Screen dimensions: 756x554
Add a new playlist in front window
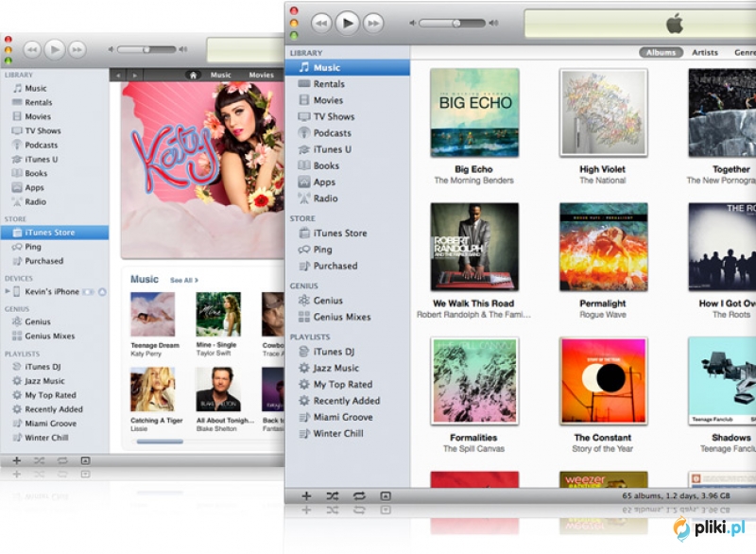306,496
